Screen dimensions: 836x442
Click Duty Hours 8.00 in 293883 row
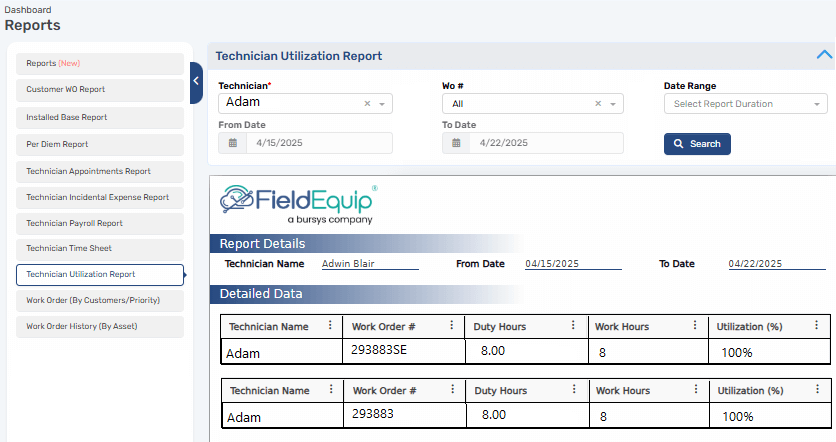(494, 415)
